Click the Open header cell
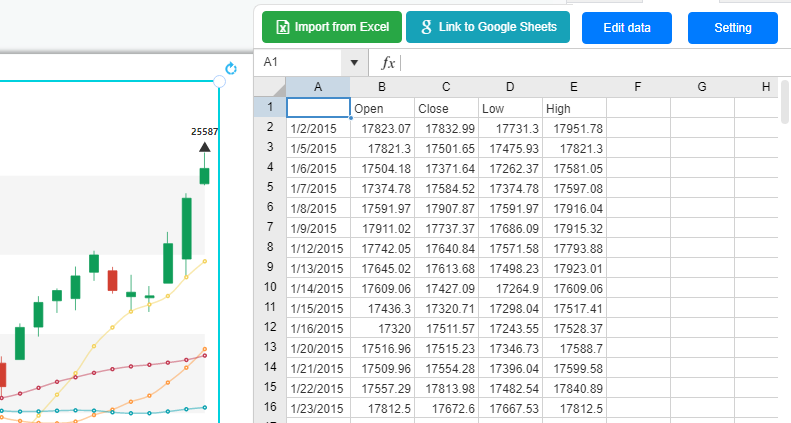Viewport: 791px width, 423px height. click(x=382, y=108)
